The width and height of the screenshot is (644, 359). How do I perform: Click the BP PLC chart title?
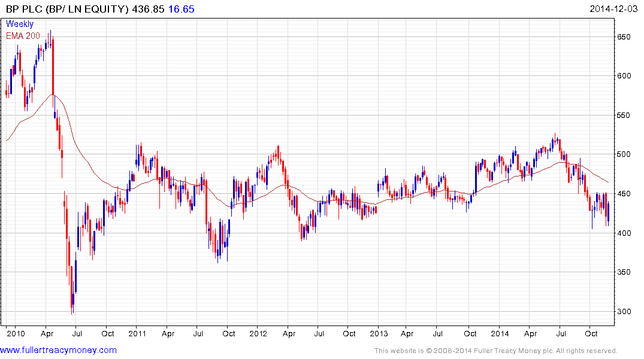click(x=67, y=9)
